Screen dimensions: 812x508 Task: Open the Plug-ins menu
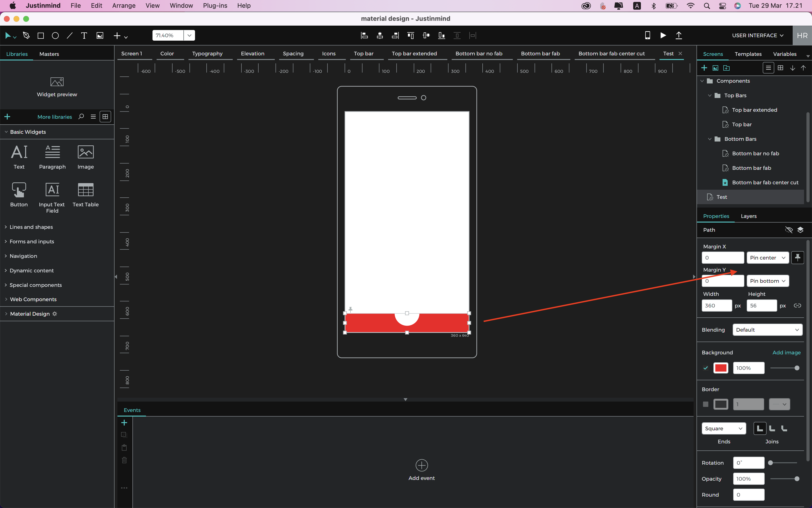click(x=215, y=5)
